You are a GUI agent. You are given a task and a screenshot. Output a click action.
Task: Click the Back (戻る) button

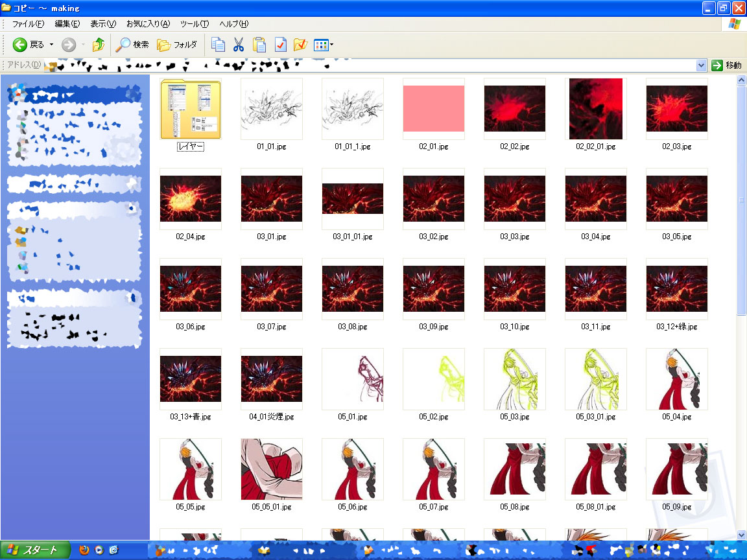pyautogui.click(x=28, y=45)
